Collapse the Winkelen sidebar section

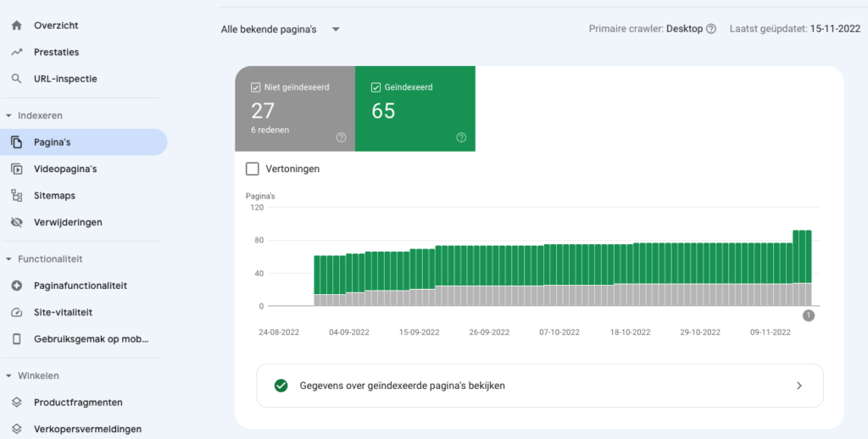(8, 375)
